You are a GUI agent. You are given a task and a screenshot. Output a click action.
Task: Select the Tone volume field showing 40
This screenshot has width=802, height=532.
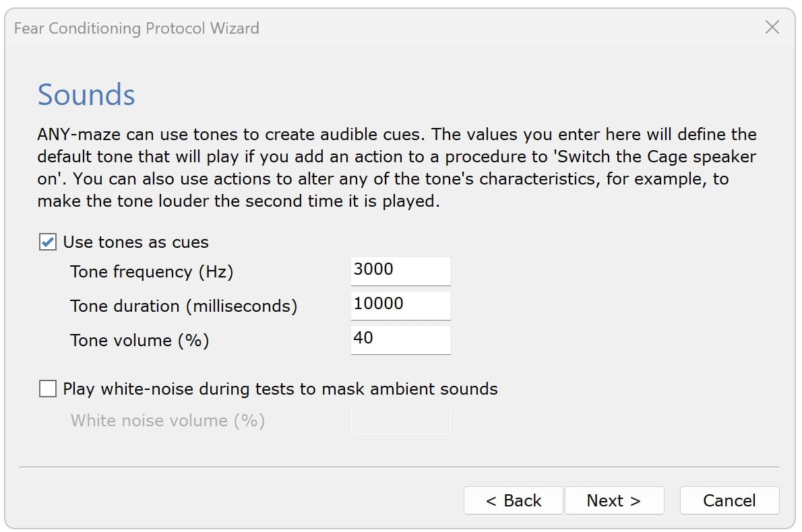[x=400, y=339]
